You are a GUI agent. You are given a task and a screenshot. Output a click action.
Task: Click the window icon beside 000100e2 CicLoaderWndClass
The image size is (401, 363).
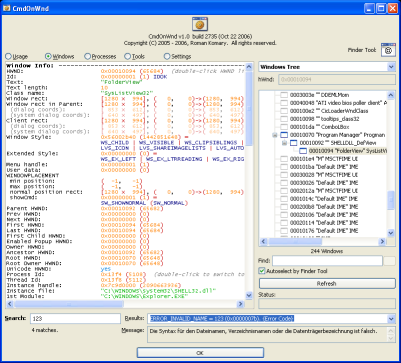(284, 111)
